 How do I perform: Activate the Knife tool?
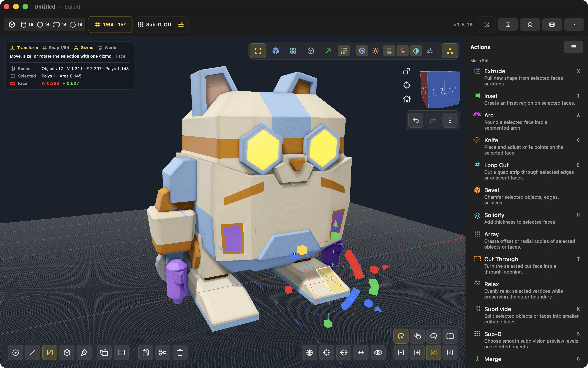[526, 146]
